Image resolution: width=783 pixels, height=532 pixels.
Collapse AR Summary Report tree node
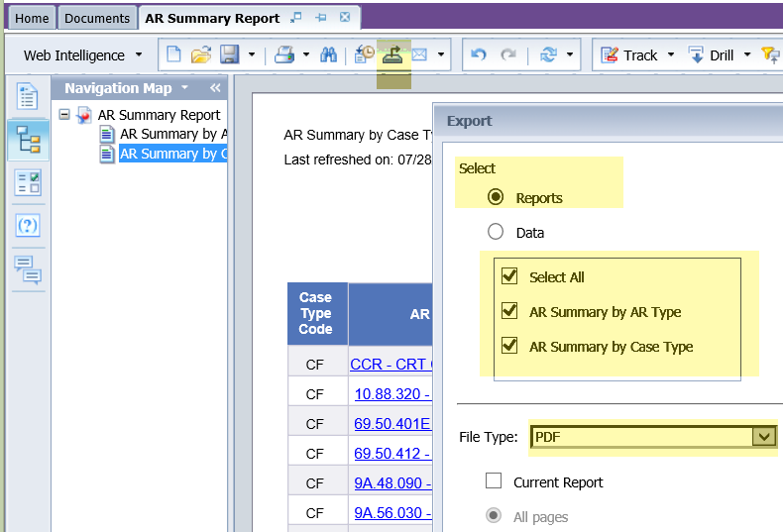pos(64,115)
